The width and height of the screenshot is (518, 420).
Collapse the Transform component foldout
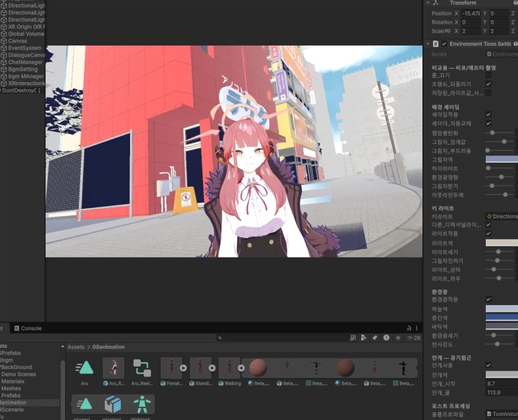428,3
